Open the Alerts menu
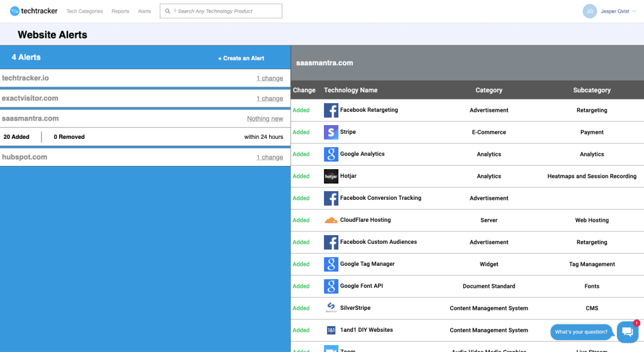Screen dimensions: 644x352 tap(145, 11)
